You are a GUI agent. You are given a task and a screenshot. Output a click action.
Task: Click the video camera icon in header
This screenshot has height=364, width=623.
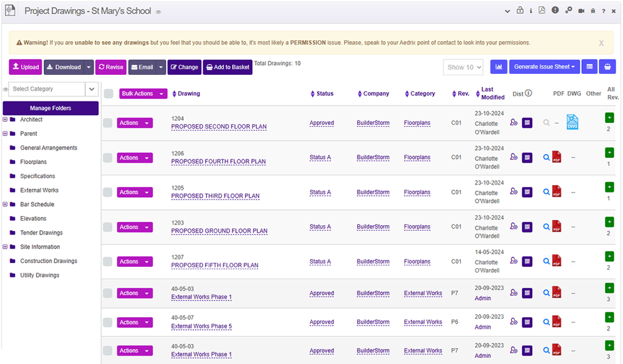tap(581, 11)
